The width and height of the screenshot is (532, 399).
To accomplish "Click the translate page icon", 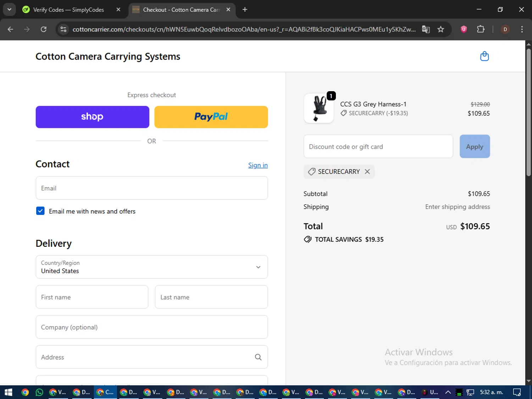I will pos(426,29).
